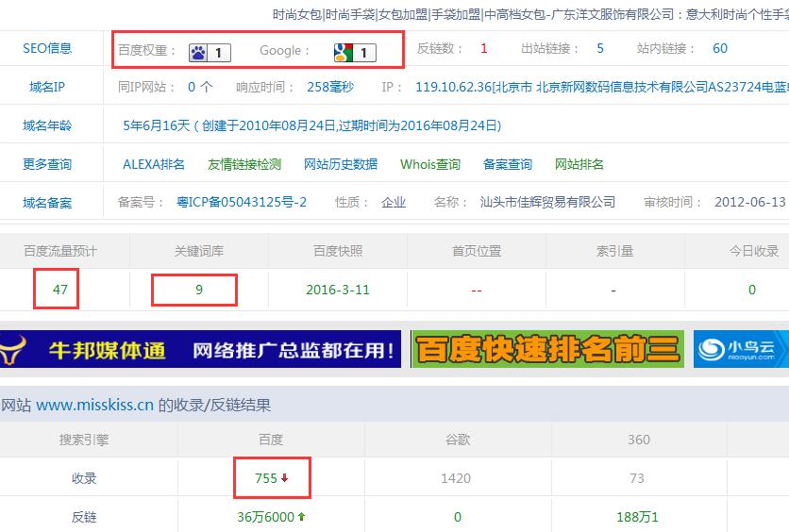The width and height of the screenshot is (789, 532).
Task: Open the 备案查询 link
Action: [x=508, y=164]
